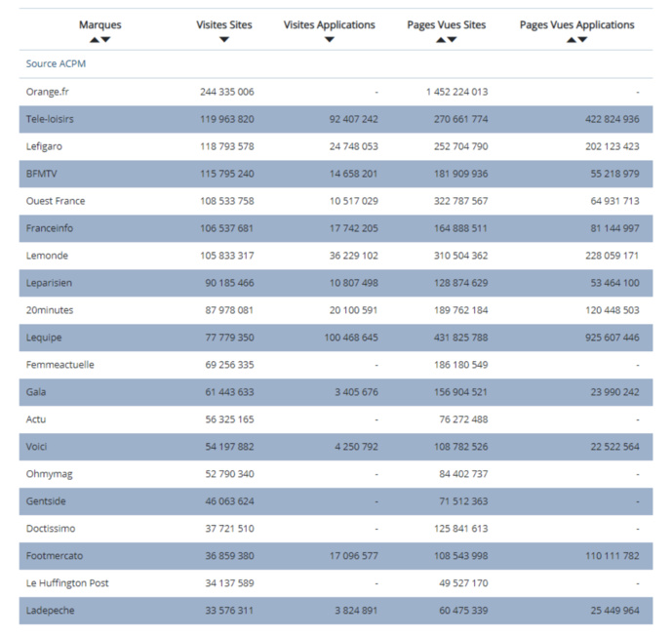Click the Marques column header label
Image resolution: width=672 pixels, height=638 pixels.
(x=100, y=24)
